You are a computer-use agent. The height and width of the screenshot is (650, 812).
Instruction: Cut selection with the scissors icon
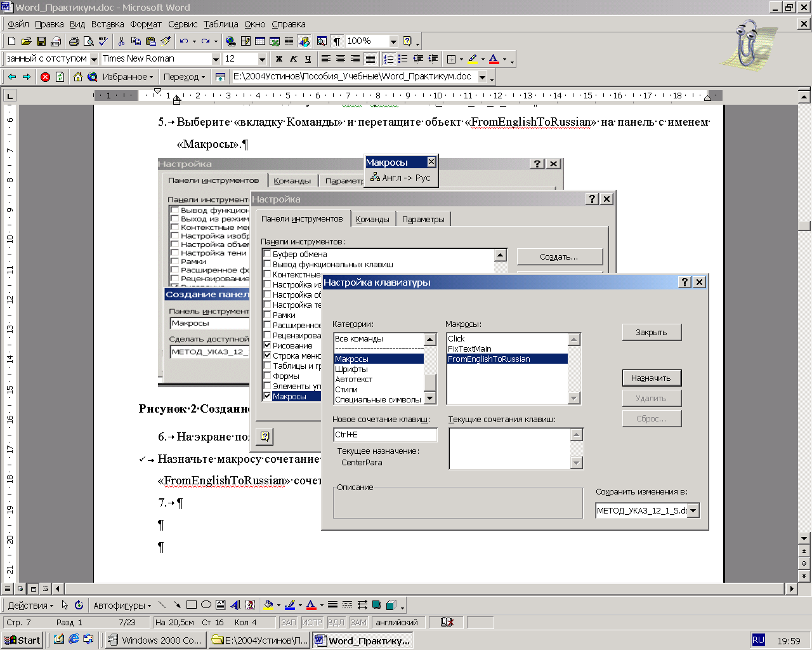121,41
